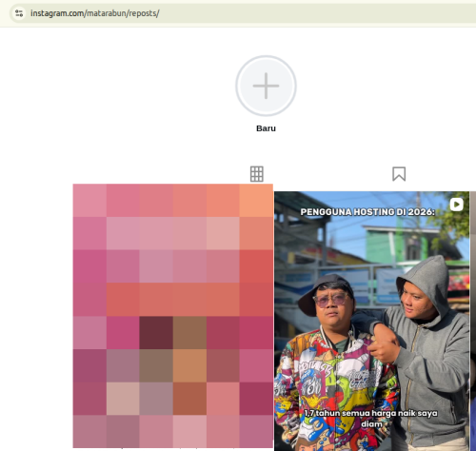
Task: Click the dark maroon block in pixelated image
Action: click(x=156, y=332)
